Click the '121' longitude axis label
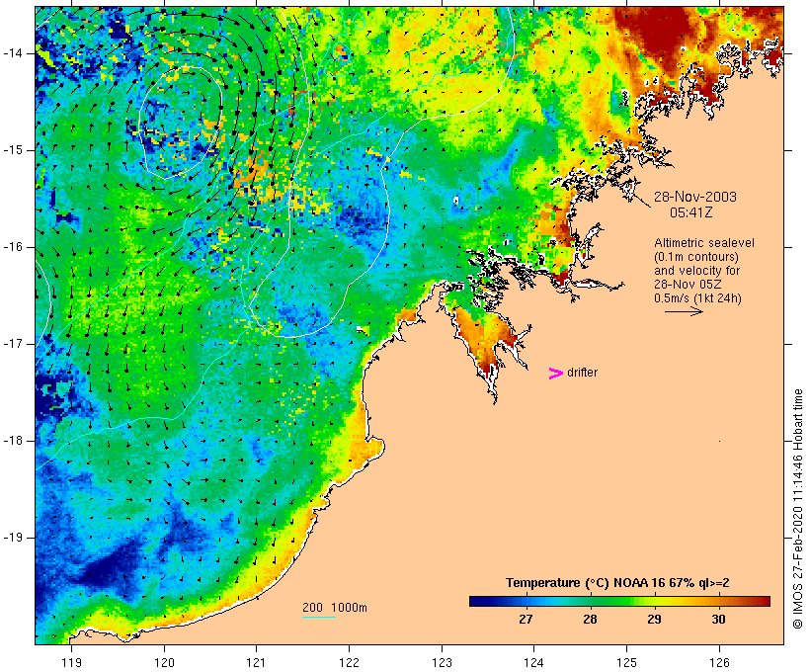 pyautogui.click(x=256, y=663)
